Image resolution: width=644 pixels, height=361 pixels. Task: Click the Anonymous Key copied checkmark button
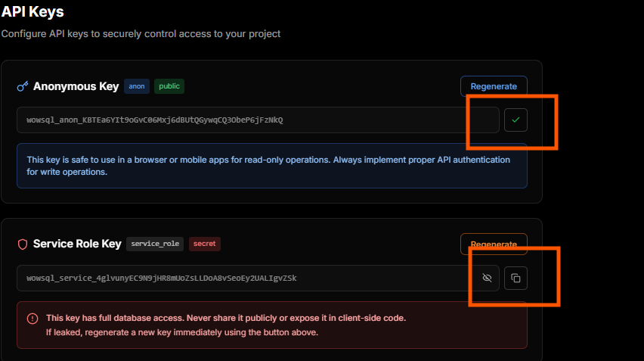(x=516, y=120)
